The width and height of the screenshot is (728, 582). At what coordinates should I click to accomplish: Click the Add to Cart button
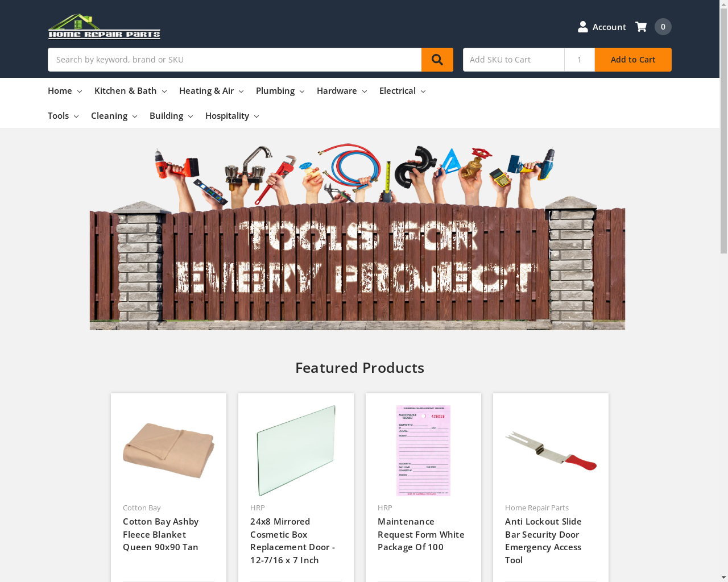click(633, 60)
